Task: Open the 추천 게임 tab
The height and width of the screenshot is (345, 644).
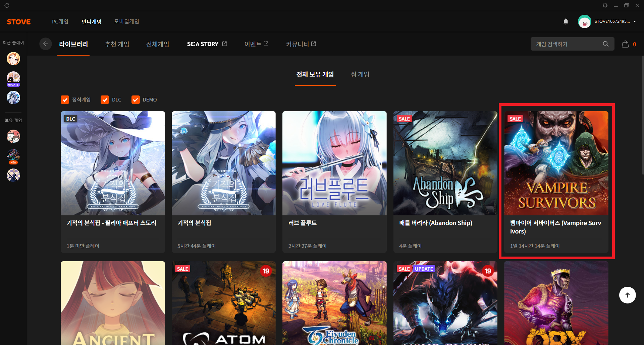Action: coord(117,44)
